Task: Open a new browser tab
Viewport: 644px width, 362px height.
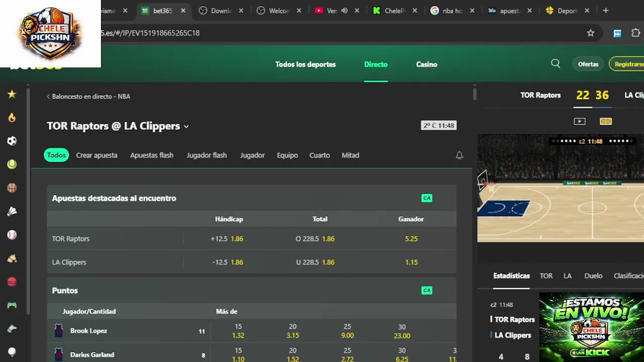Action: (x=606, y=11)
